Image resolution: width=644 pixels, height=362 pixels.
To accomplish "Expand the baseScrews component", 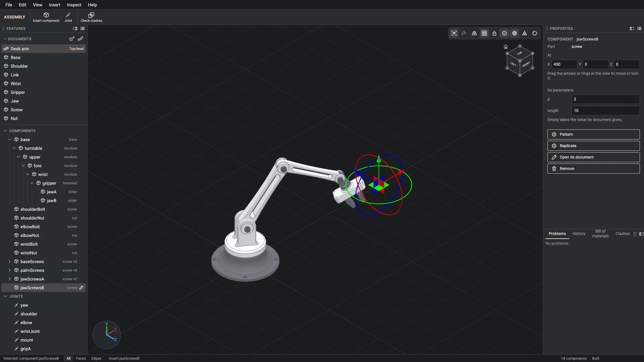I will [x=10, y=261].
